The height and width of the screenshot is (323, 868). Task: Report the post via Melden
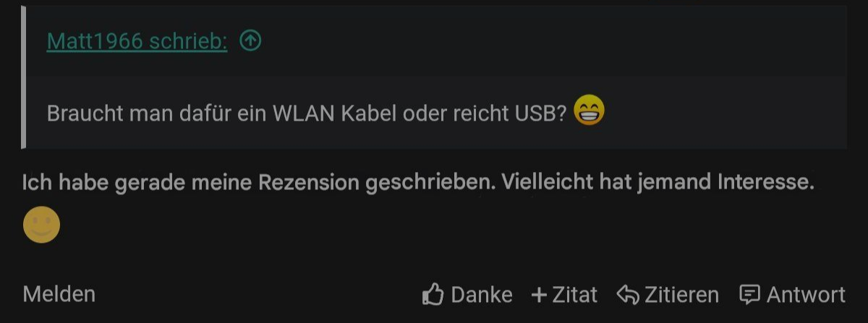point(59,293)
